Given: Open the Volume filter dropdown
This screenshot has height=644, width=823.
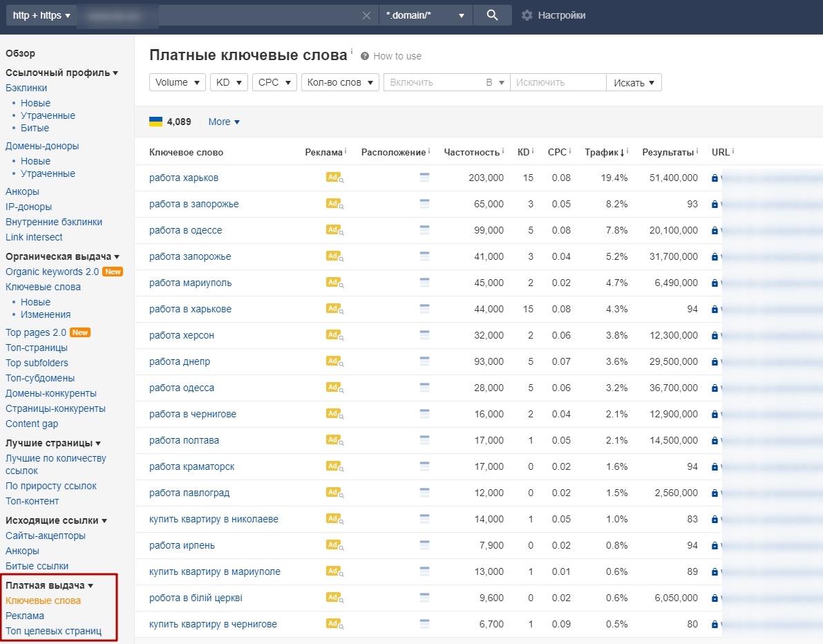Looking at the screenshot, I should [x=177, y=82].
